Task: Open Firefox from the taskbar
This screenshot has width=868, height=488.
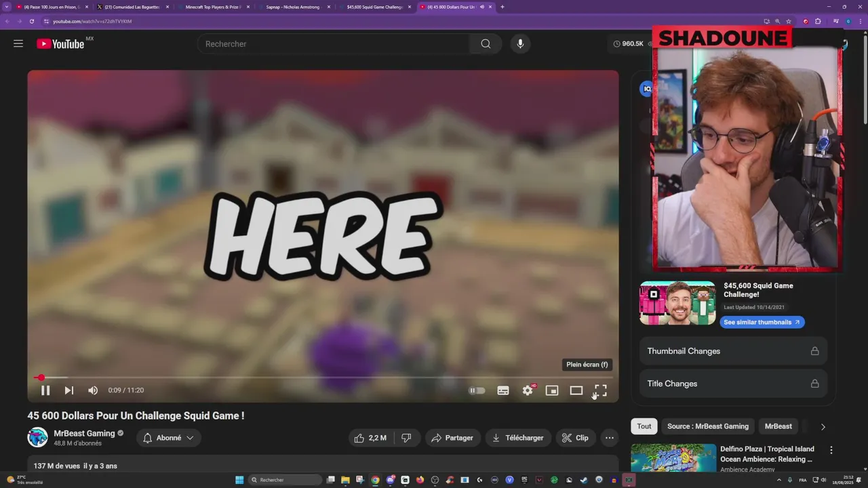Action: (x=420, y=480)
